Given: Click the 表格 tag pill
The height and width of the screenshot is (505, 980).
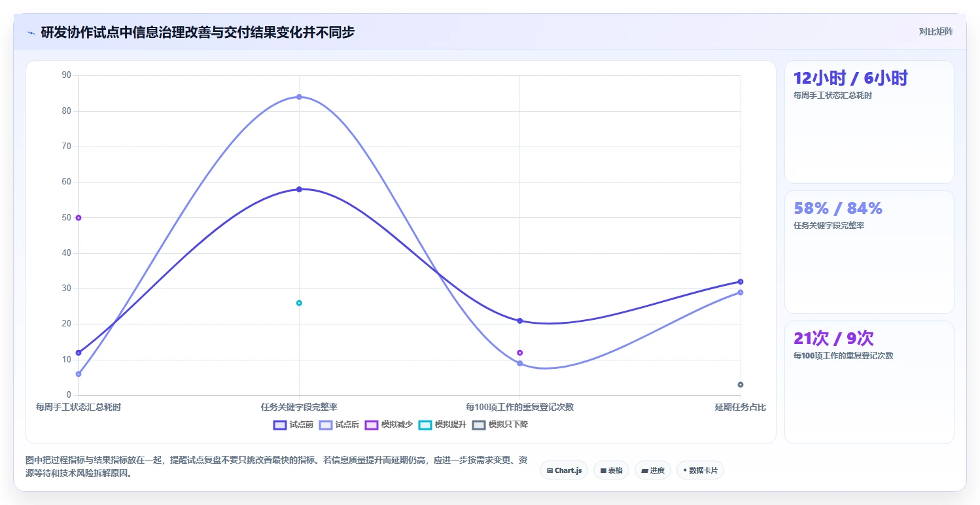Looking at the screenshot, I should [x=611, y=470].
